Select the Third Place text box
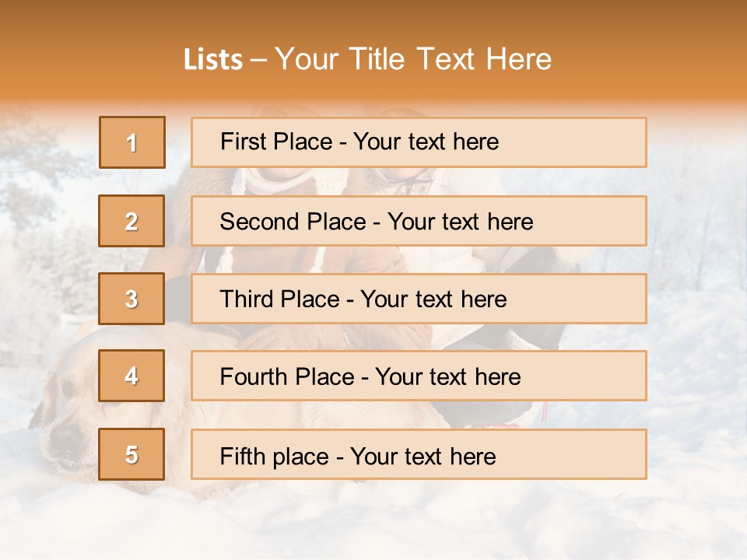The width and height of the screenshot is (747, 560). (419, 299)
